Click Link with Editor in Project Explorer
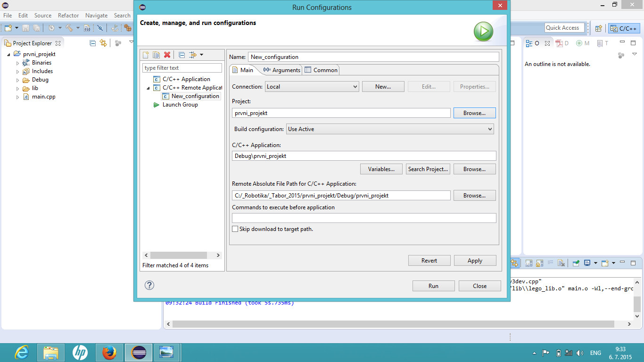644x362 pixels. pyautogui.click(x=103, y=43)
